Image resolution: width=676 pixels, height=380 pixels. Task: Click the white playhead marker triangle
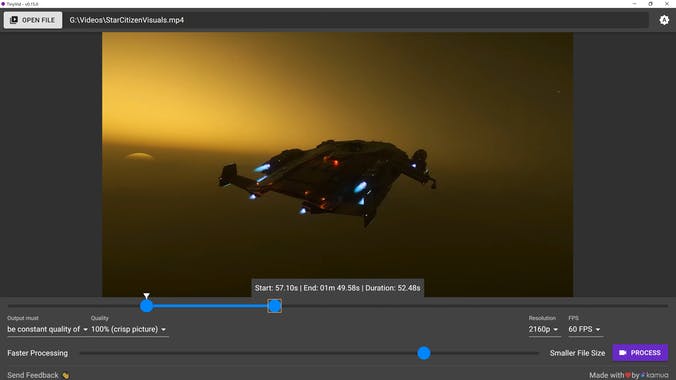pos(147,296)
